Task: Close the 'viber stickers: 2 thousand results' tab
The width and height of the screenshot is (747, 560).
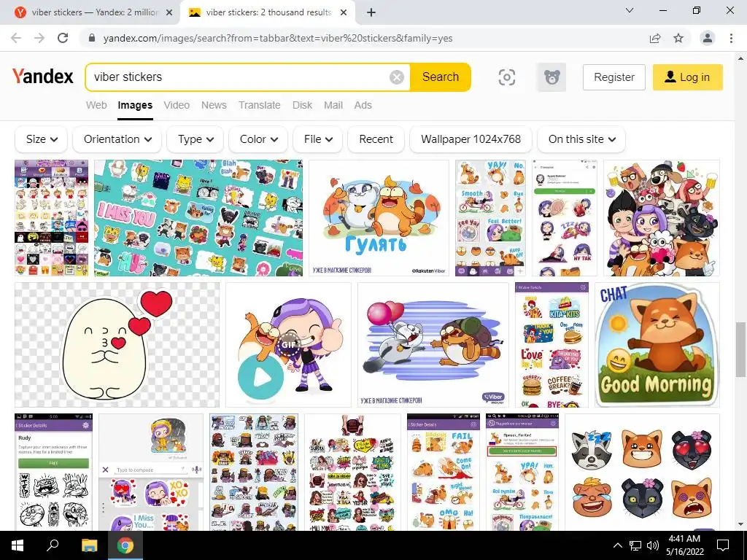Action: tap(344, 13)
